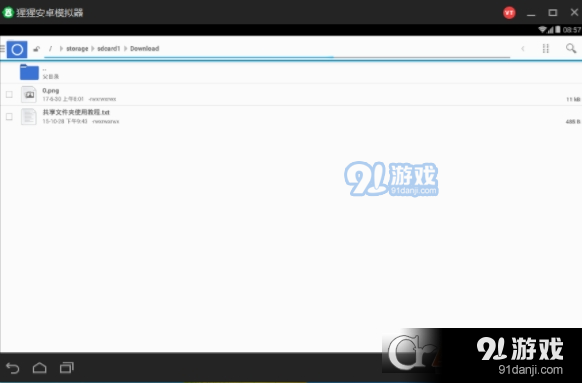Navigate to sdcard1 in breadcrumb path
This screenshot has width=582, height=383.
pos(108,49)
